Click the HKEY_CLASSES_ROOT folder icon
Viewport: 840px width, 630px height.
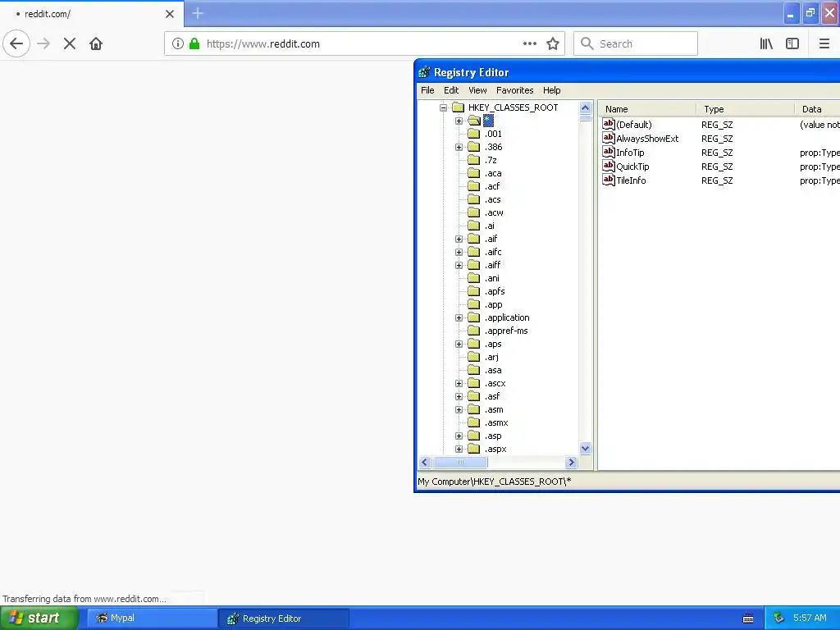[458, 107]
